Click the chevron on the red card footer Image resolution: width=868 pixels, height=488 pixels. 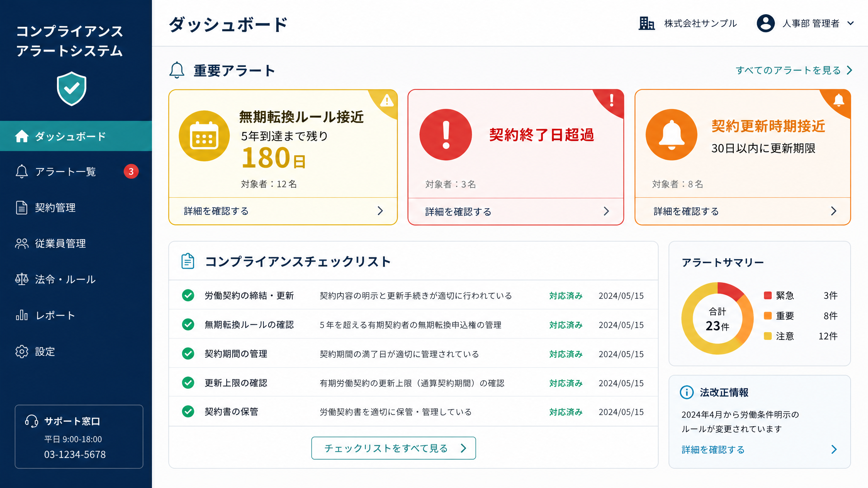pos(606,211)
